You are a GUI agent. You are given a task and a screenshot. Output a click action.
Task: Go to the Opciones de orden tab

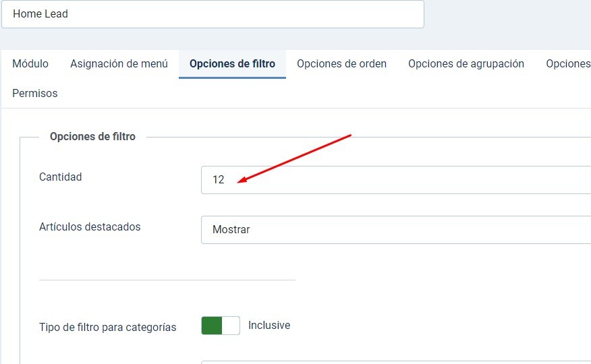click(341, 64)
